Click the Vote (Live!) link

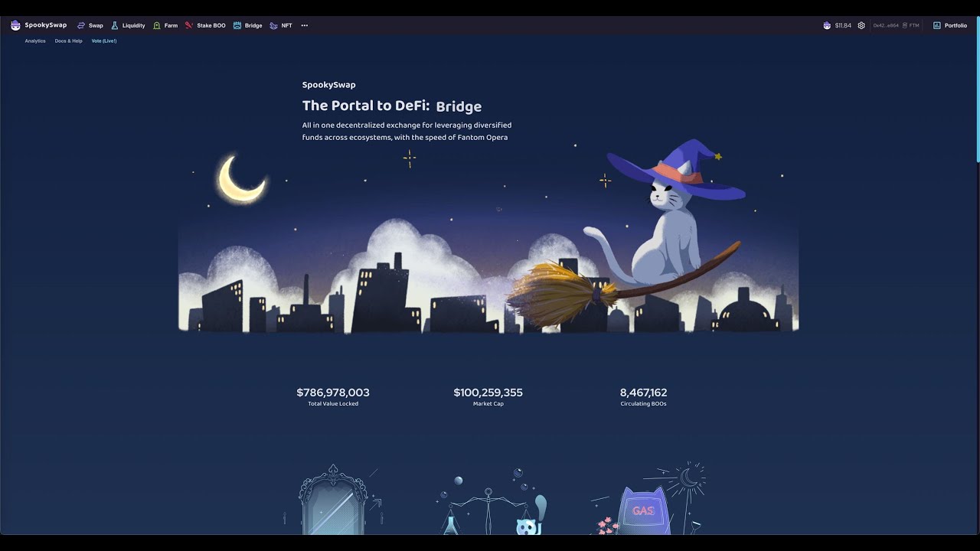pos(104,41)
